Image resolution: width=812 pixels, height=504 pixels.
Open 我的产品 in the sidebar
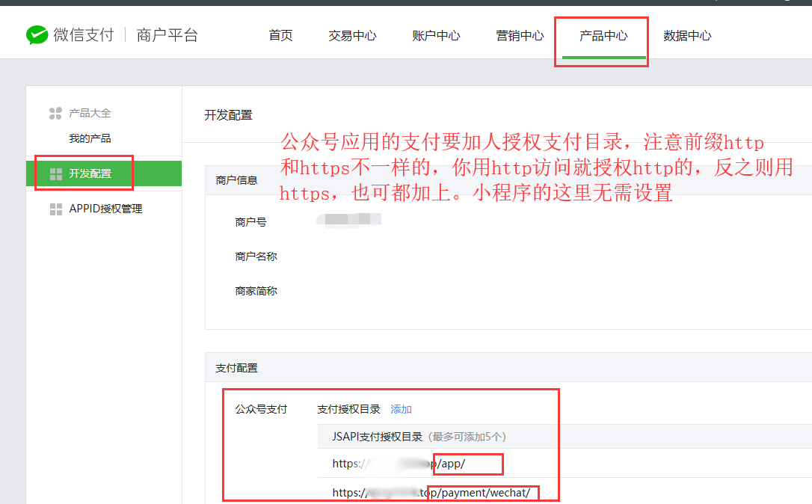[90, 138]
